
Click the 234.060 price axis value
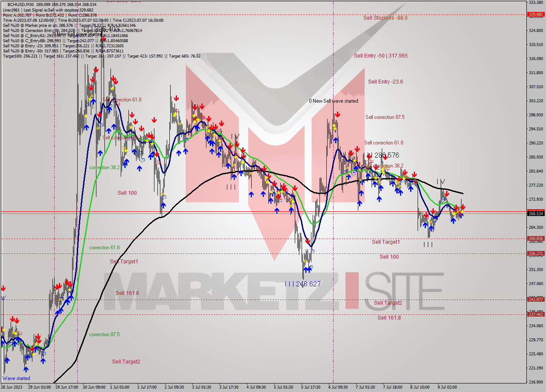[x=536, y=326]
